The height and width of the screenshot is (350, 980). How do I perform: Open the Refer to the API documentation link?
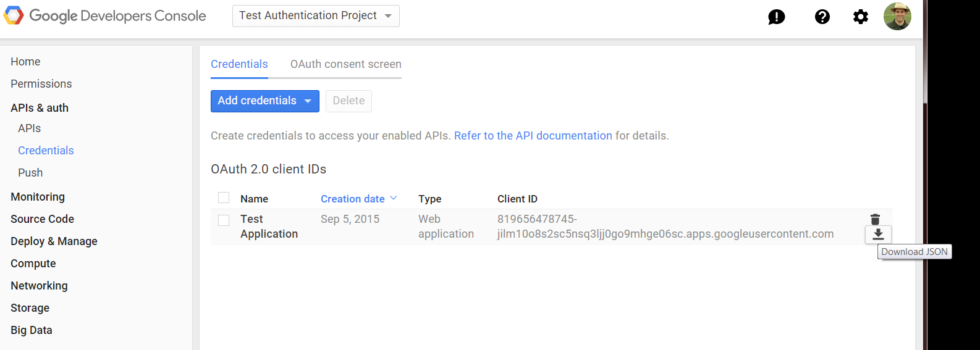pyautogui.click(x=533, y=136)
